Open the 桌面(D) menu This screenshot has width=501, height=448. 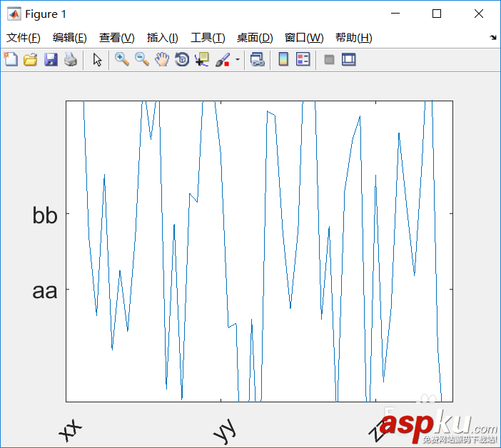[x=255, y=38]
